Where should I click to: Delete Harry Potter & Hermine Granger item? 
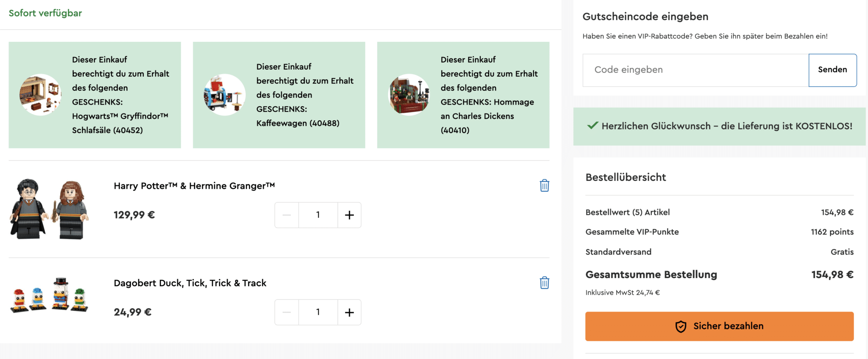[x=545, y=185]
